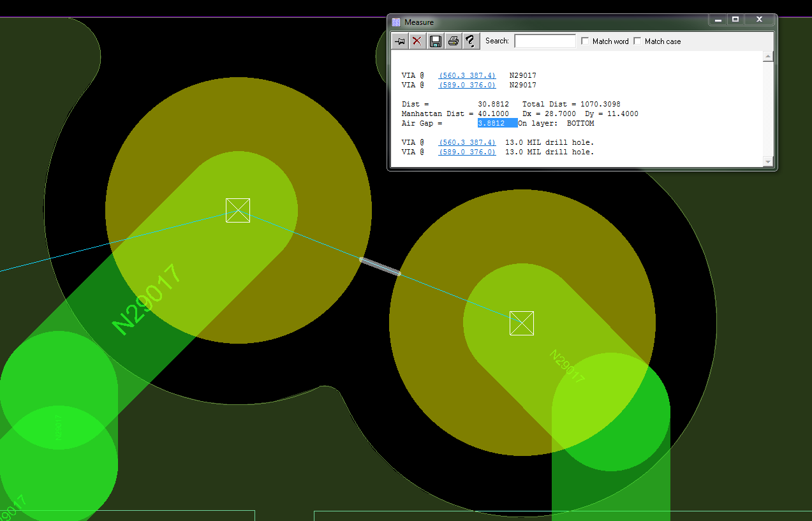The height and width of the screenshot is (521, 812).
Task: Select the left via's center drill marker
Action: click(238, 210)
